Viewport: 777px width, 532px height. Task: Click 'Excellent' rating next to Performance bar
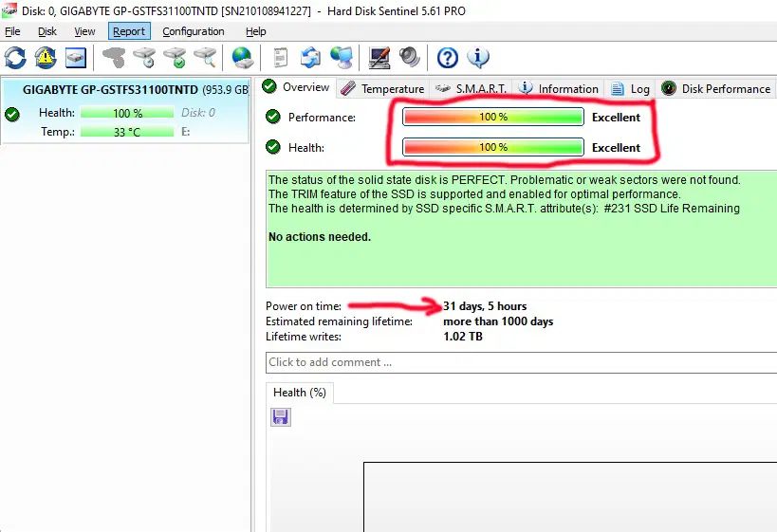(x=616, y=118)
